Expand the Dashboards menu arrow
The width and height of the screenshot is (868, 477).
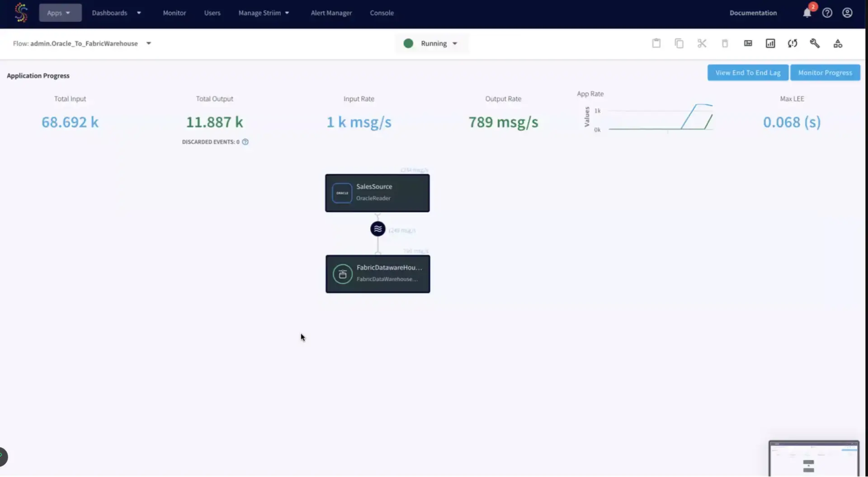(139, 13)
